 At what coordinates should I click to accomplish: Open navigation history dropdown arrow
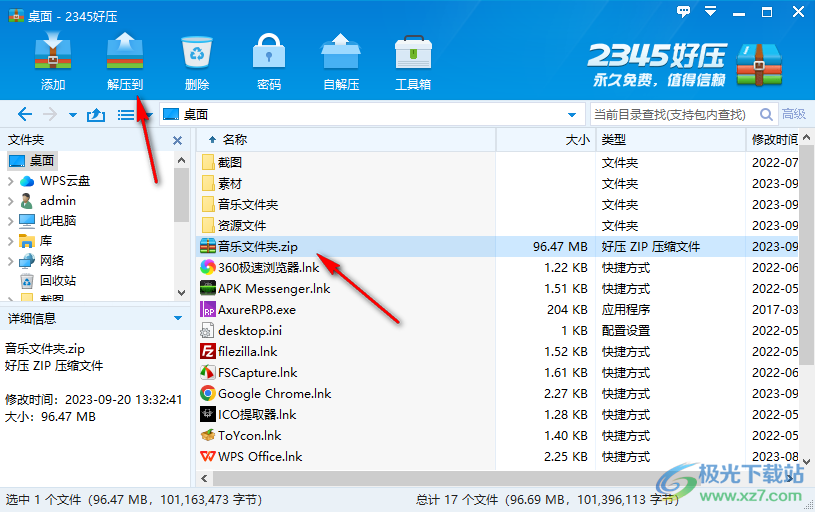coord(73,115)
